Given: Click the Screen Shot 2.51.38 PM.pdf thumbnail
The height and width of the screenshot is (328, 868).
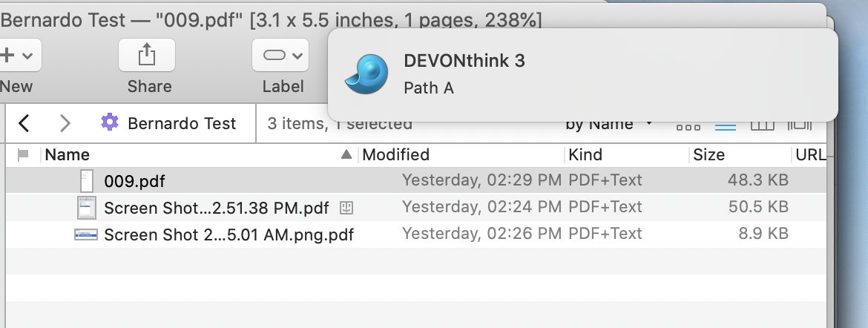Looking at the screenshot, I should click(87, 207).
